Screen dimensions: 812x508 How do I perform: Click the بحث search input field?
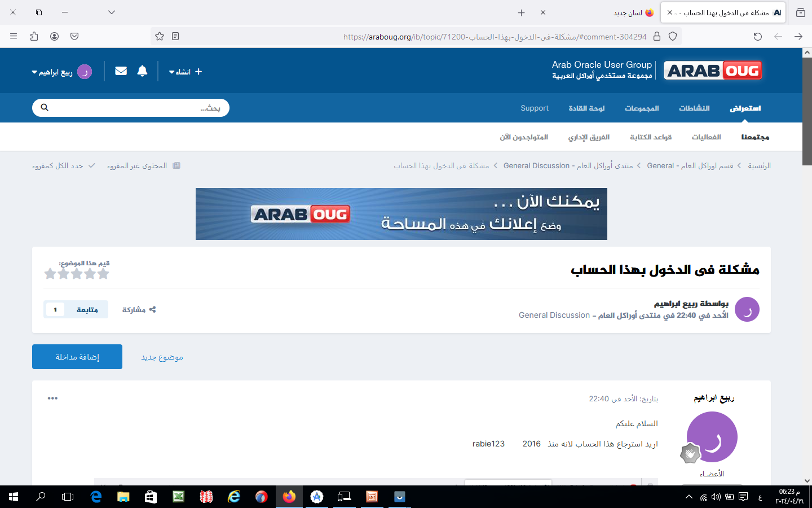tap(135, 108)
